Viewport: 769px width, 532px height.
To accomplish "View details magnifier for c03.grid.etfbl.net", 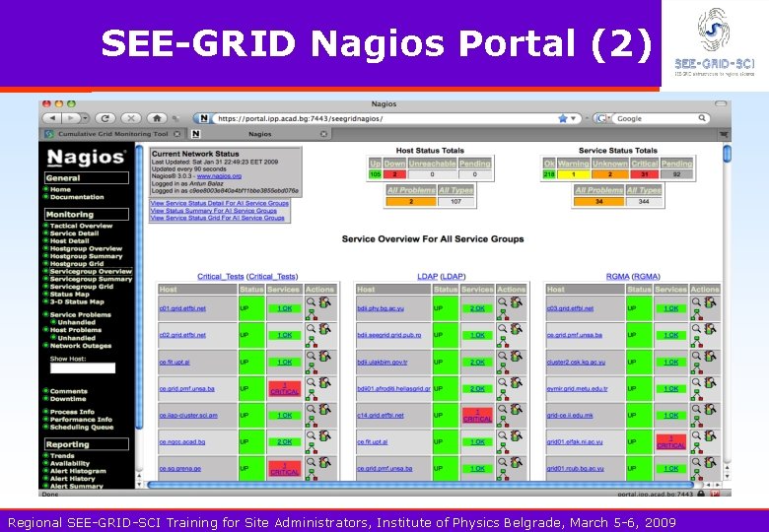I will pos(696,301).
